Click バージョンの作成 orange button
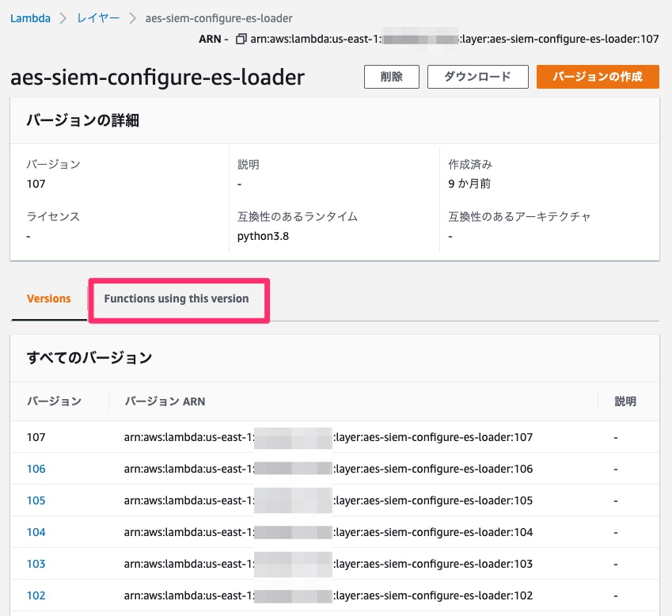This screenshot has height=616, width=672. [598, 77]
